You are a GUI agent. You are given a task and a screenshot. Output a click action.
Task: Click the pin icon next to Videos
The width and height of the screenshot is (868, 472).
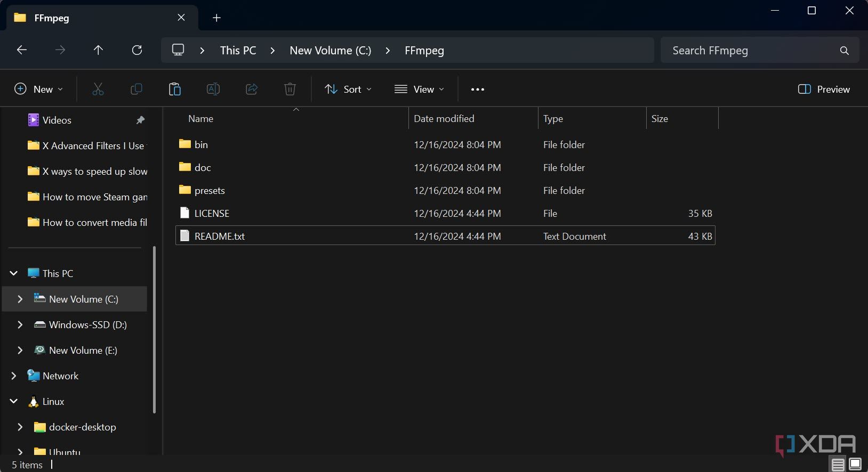[x=140, y=120]
